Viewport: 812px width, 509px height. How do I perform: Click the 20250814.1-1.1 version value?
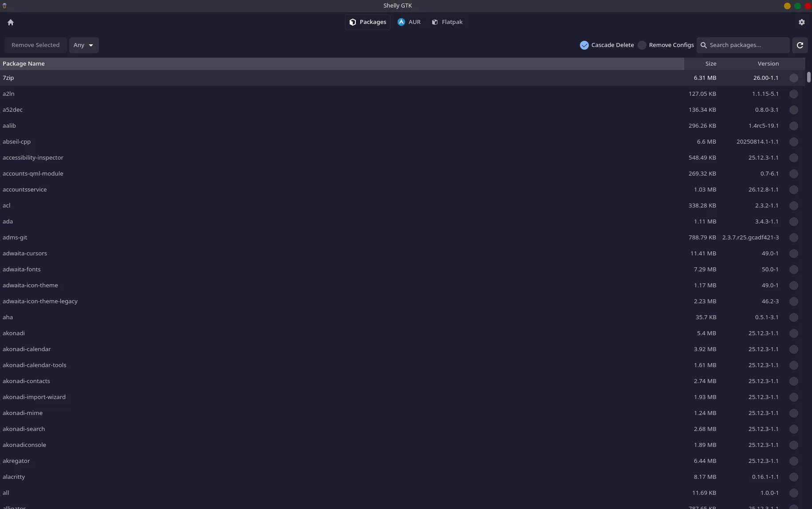[x=757, y=141]
